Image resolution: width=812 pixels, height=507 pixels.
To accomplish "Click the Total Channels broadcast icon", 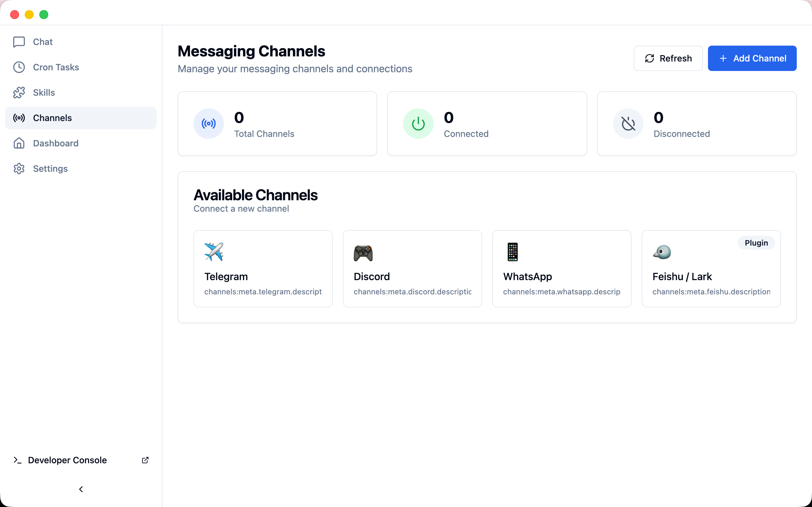I will pyautogui.click(x=208, y=123).
